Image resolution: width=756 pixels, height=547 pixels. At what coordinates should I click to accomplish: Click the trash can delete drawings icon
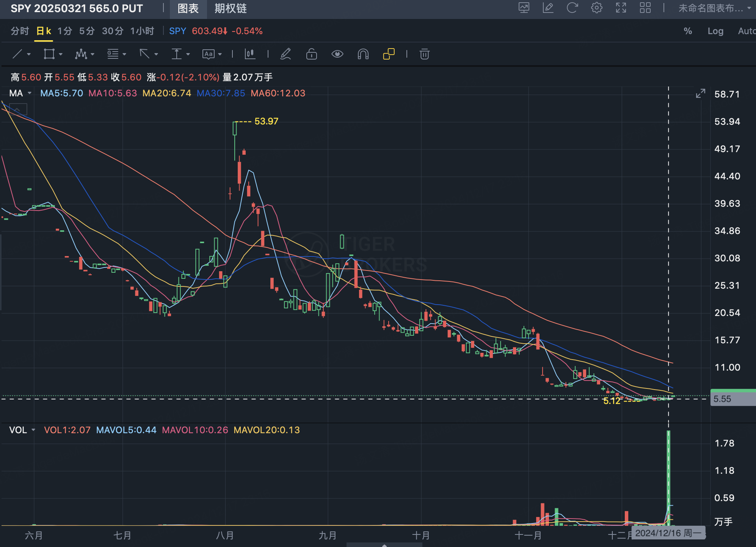[x=424, y=54]
